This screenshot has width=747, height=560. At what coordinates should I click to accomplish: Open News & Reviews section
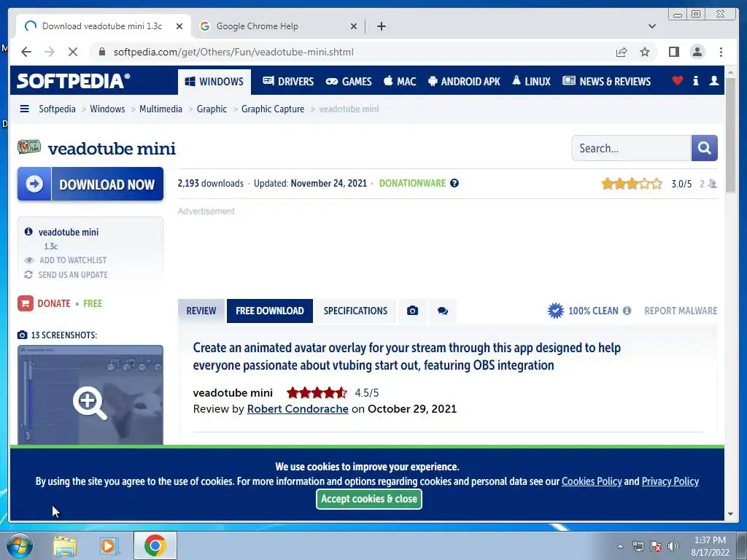coord(606,82)
